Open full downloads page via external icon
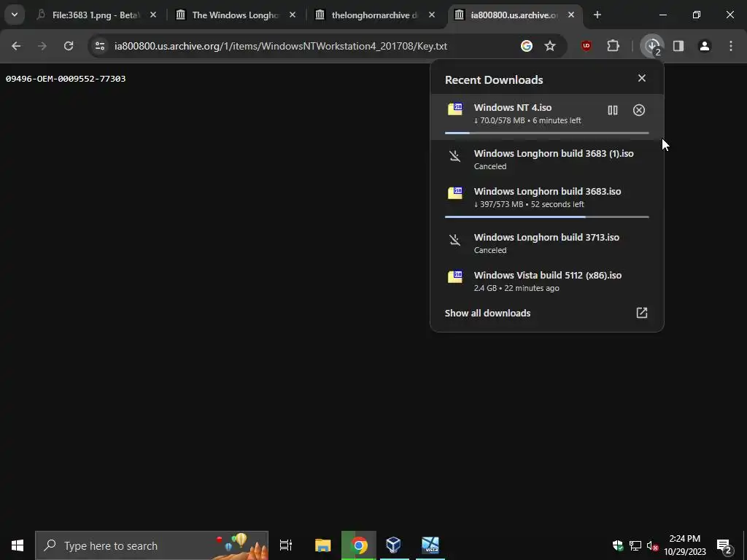 point(642,313)
